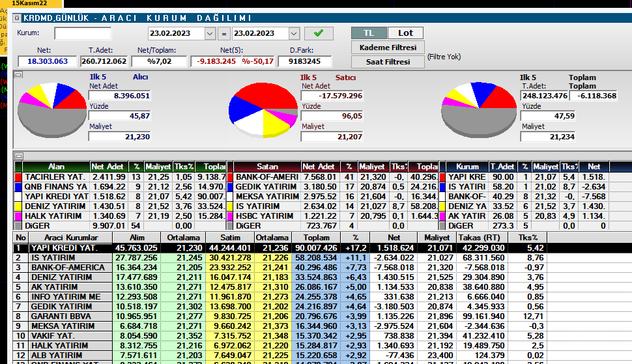Viewport: 632px width, 364px height.
Task: Click the equals sign date sync button
Action: (x=224, y=34)
